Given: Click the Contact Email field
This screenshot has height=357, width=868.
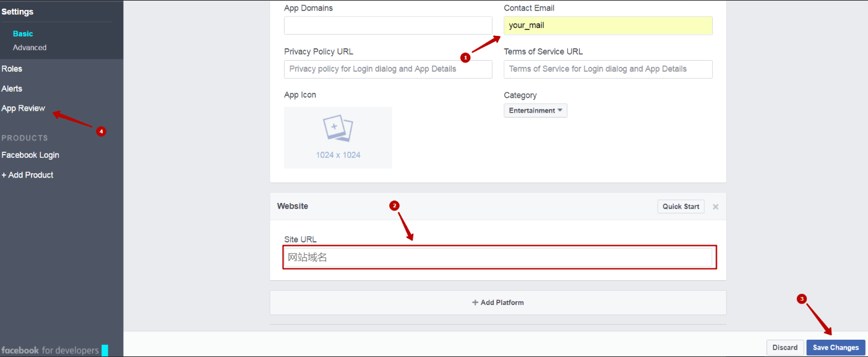Looking at the screenshot, I should coord(608,25).
